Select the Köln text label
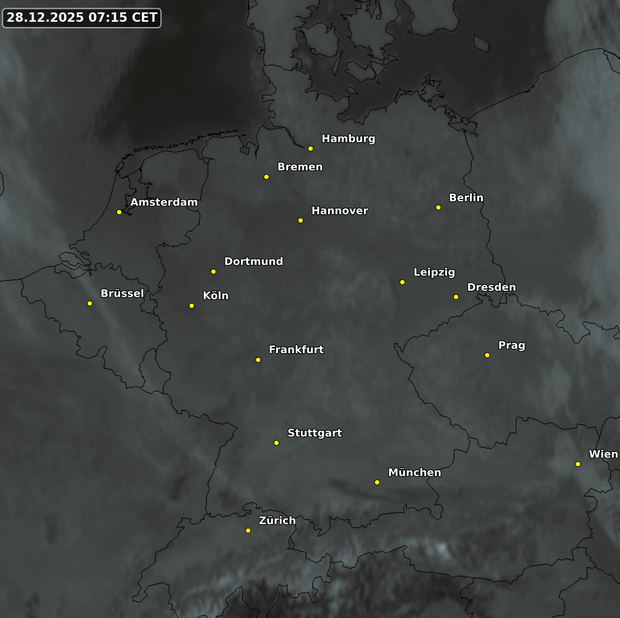This screenshot has width=620, height=618. pyautogui.click(x=216, y=296)
